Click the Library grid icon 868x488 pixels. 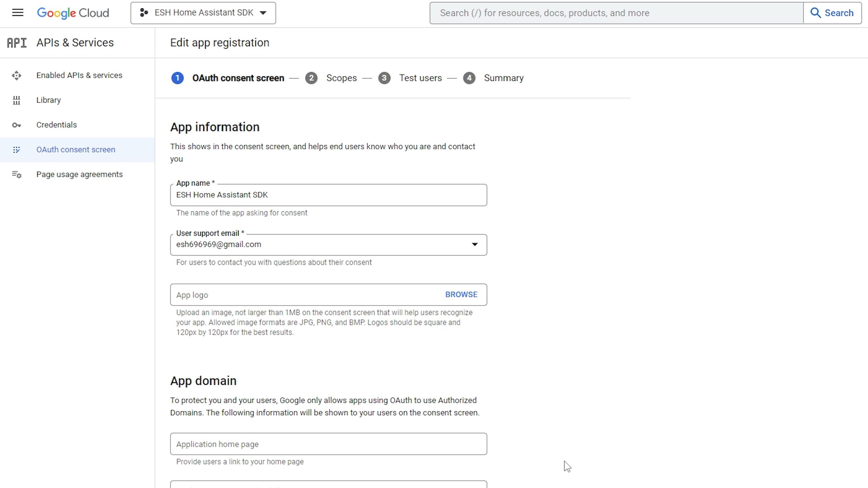16,100
